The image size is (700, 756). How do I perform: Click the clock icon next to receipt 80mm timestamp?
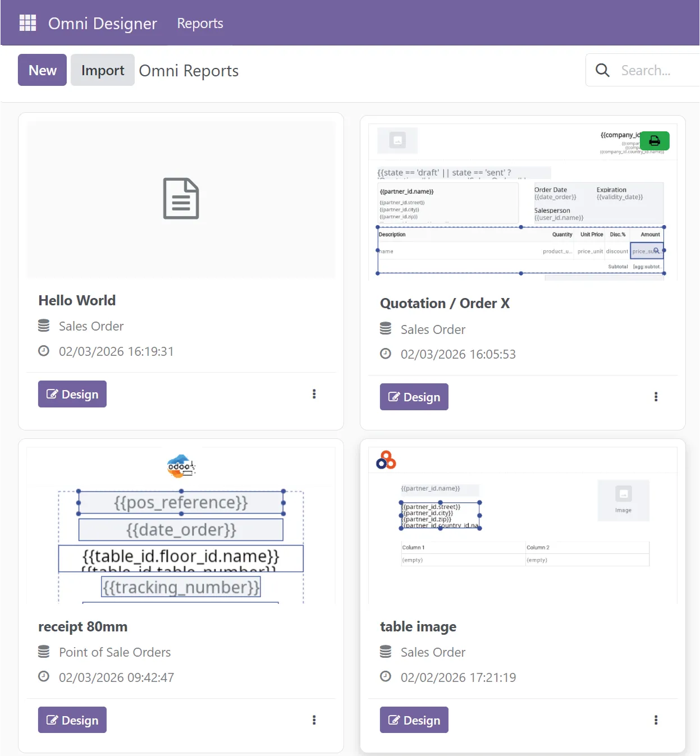tap(44, 676)
